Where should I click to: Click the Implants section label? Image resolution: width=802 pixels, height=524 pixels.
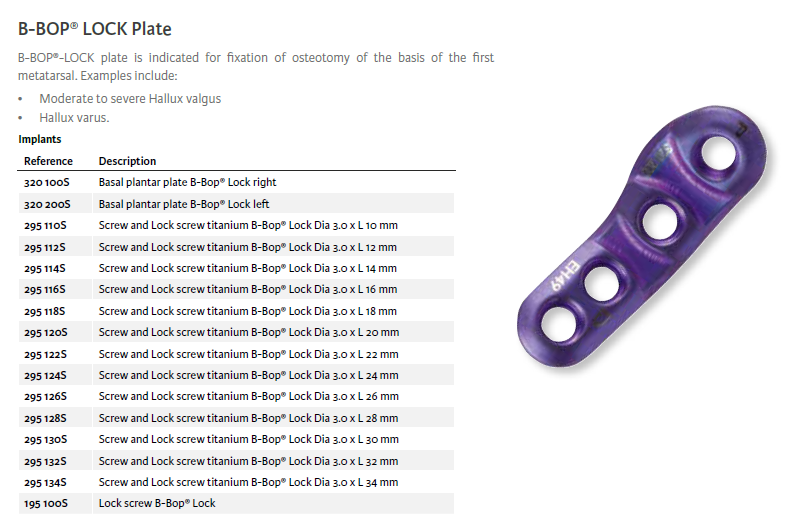click(40, 140)
